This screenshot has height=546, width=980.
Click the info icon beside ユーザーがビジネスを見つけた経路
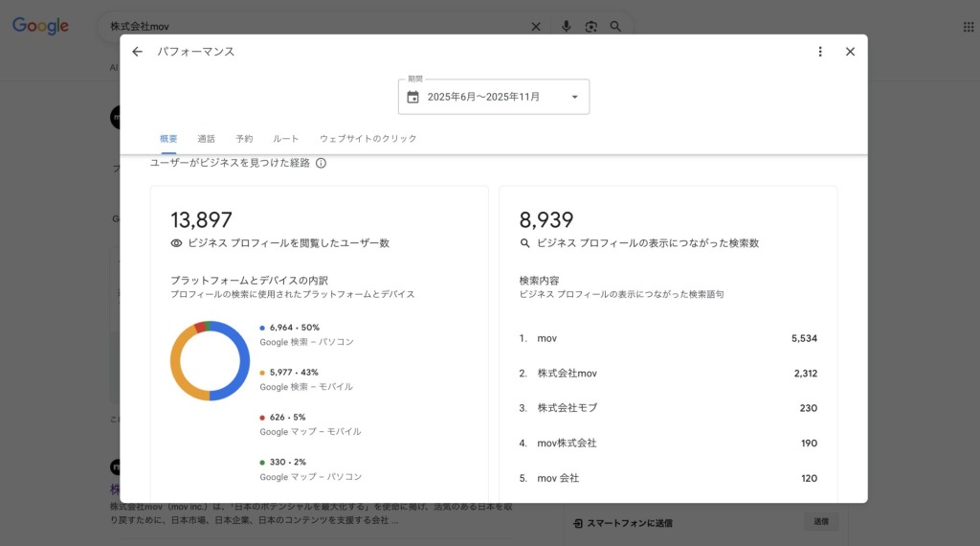click(x=321, y=163)
